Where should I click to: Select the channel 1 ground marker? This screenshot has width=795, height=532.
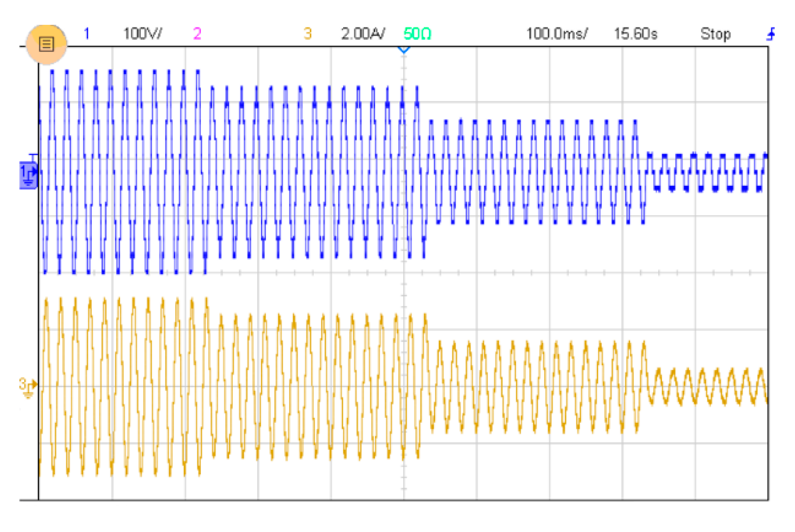[x=28, y=175]
